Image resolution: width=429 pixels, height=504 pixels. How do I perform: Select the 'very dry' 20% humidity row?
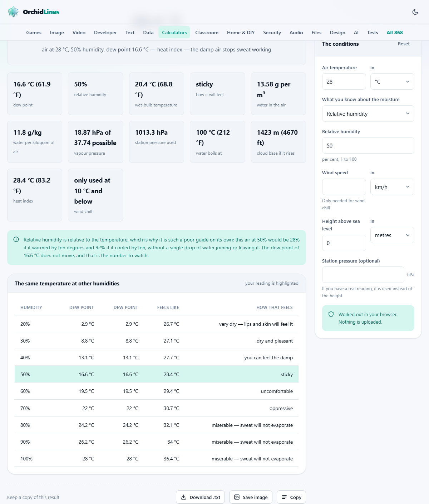(157, 324)
